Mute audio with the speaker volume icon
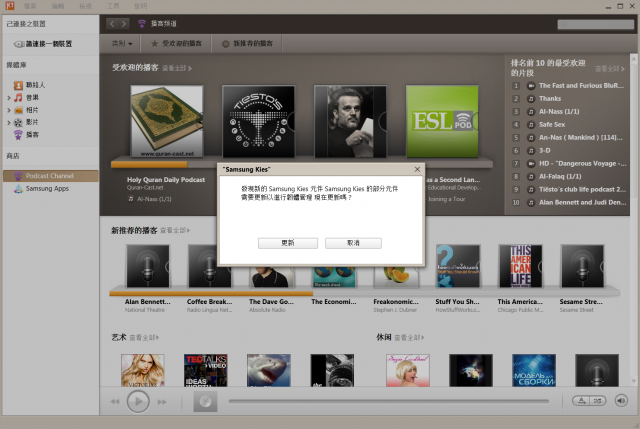 tap(621, 401)
